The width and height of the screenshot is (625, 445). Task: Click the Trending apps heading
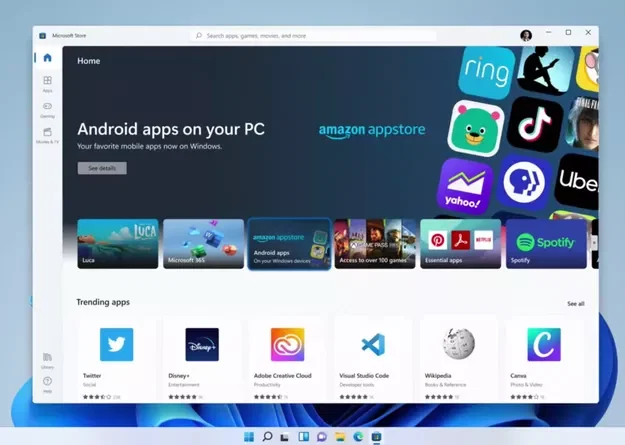pos(103,302)
